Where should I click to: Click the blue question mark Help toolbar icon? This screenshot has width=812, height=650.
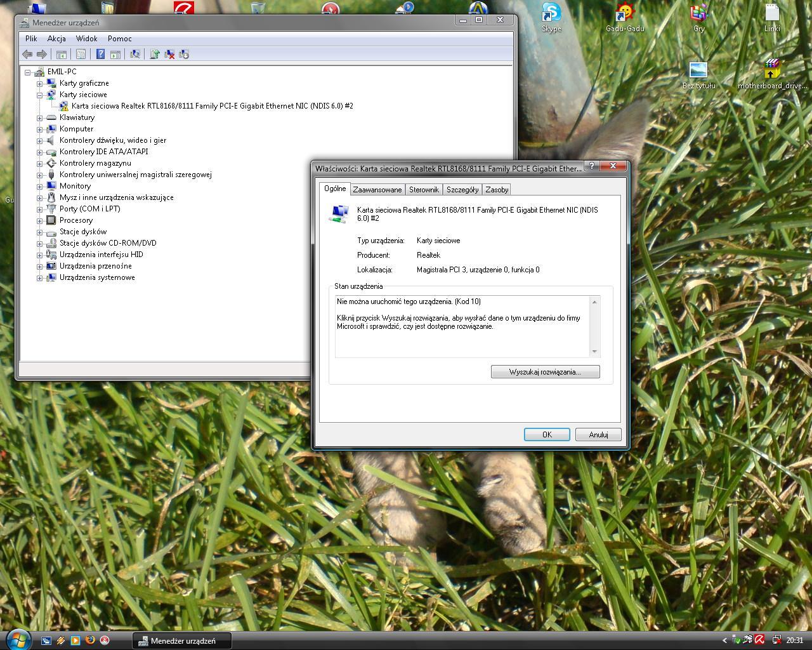click(x=100, y=55)
